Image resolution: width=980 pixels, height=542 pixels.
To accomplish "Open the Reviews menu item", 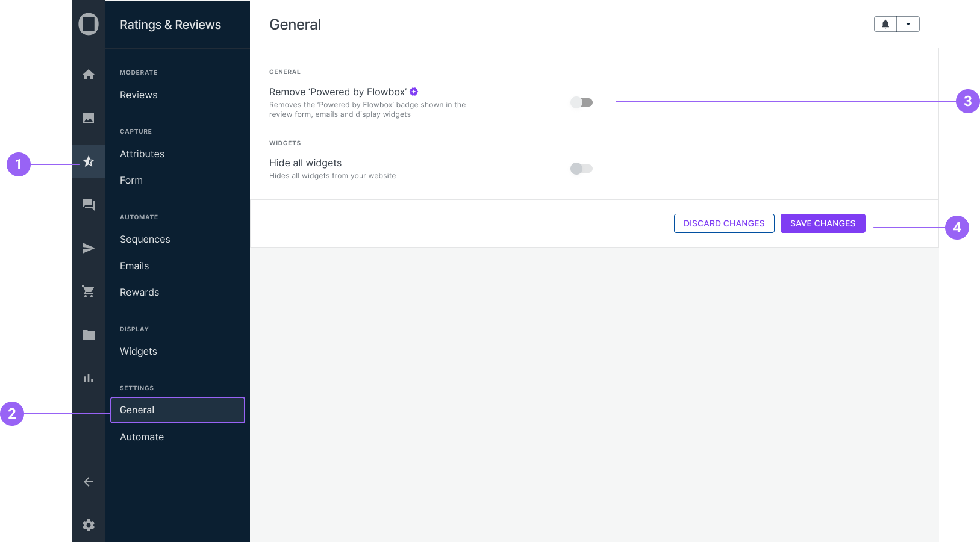I will coord(139,95).
